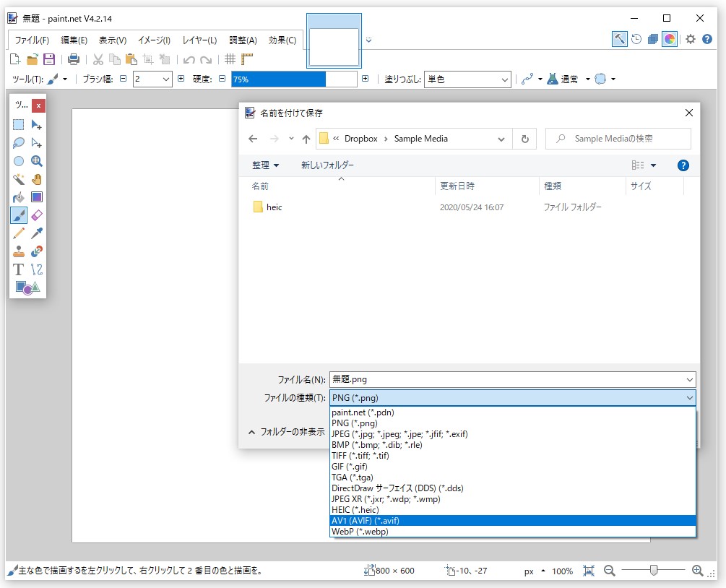Open the brush width dropdown
Screen dimensions: 726x588
click(166, 79)
